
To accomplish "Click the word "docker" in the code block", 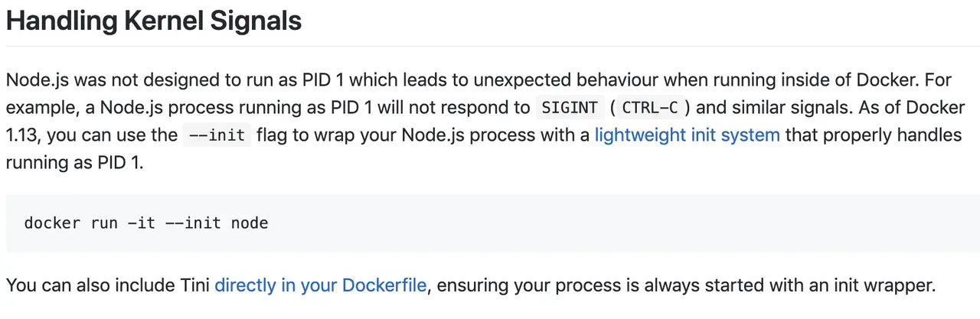I will [52, 223].
